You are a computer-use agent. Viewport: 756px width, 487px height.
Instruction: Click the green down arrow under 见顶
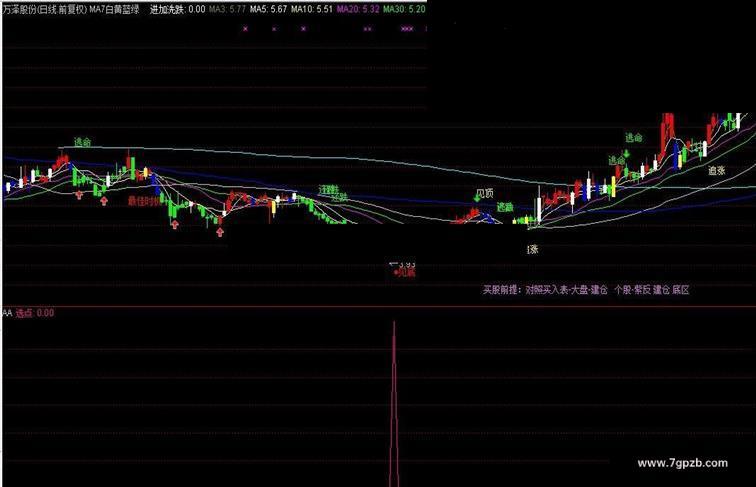[477, 198]
